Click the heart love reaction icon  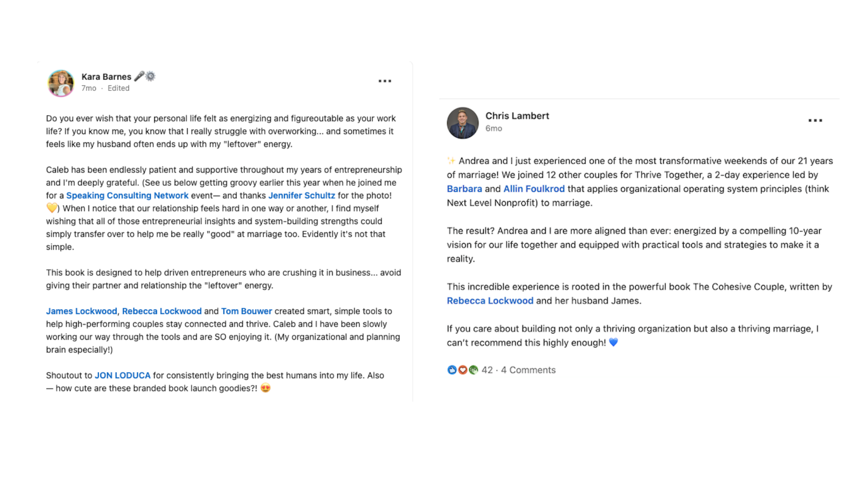[x=462, y=370]
